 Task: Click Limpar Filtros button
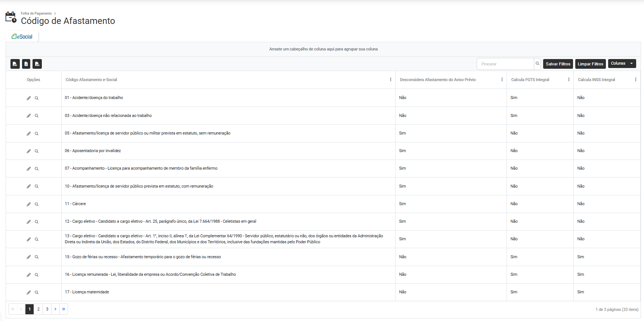coord(590,64)
